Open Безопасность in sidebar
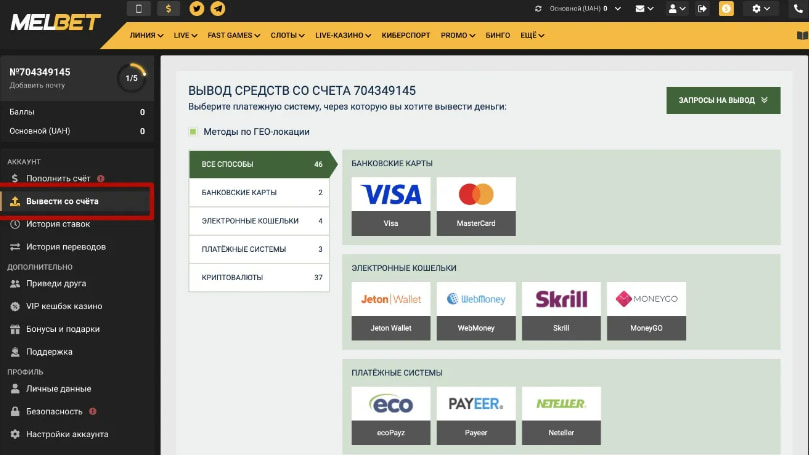The image size is (809, 455). coord(77,411)
